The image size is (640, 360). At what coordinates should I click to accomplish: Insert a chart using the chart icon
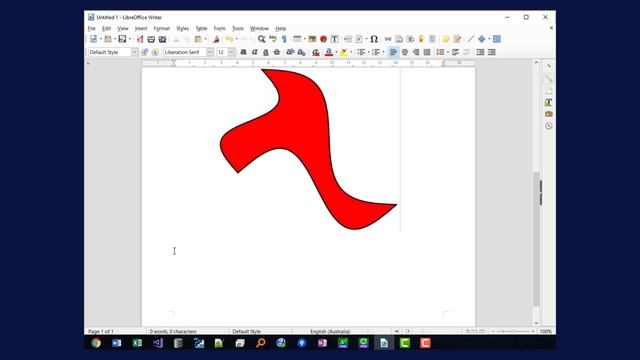pos(323,39)
